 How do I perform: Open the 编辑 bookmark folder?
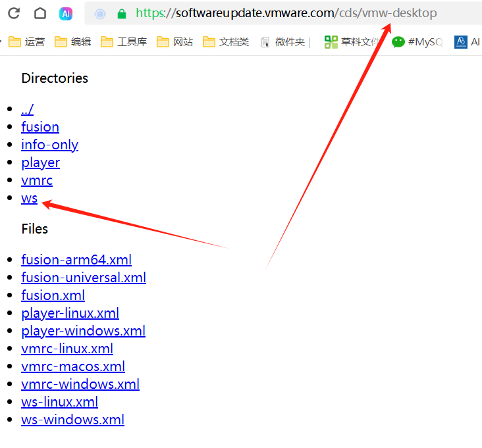coord(73,41)
